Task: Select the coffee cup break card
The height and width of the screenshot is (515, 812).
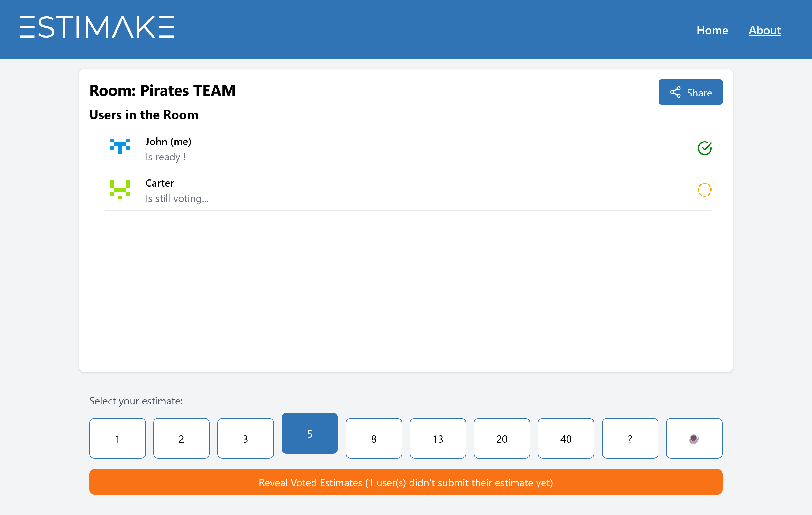Action: pyautogui.click(x=694, y=438)
